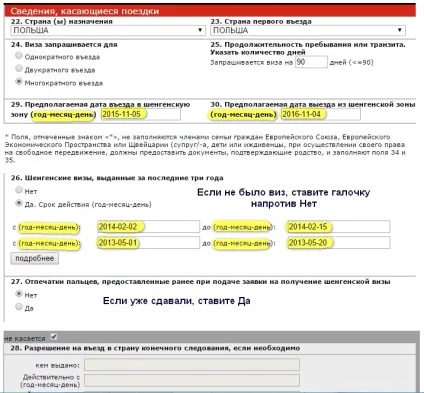Select 'Нет' for previous Schengen visas (field 26)
Viewport: 424px width, 393px height.
click(19, 190)
